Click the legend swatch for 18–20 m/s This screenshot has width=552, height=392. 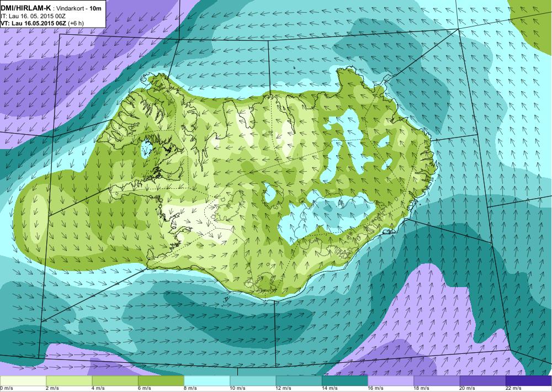tap(437, 381)
